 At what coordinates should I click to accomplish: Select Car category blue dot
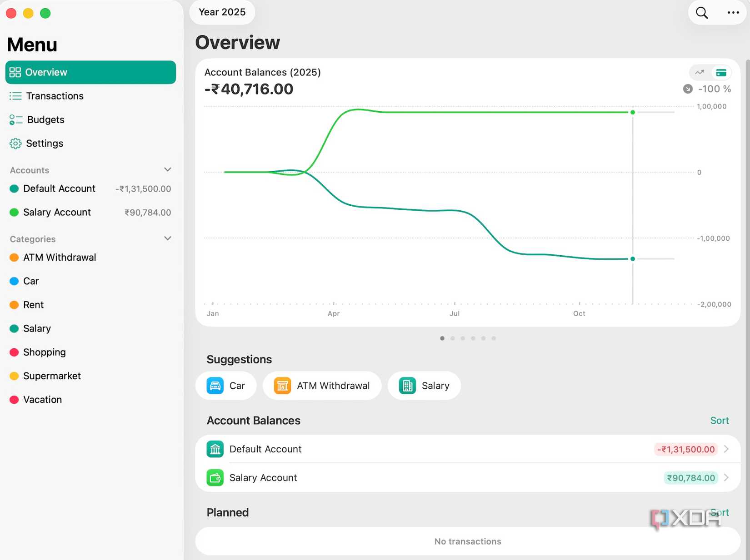tap(14, 281)
